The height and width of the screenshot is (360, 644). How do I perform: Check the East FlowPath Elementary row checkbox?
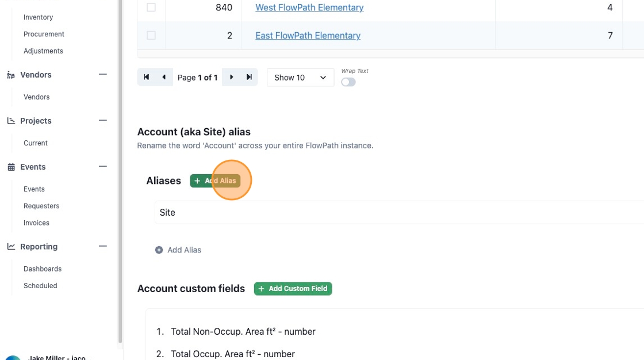point(151,35)
